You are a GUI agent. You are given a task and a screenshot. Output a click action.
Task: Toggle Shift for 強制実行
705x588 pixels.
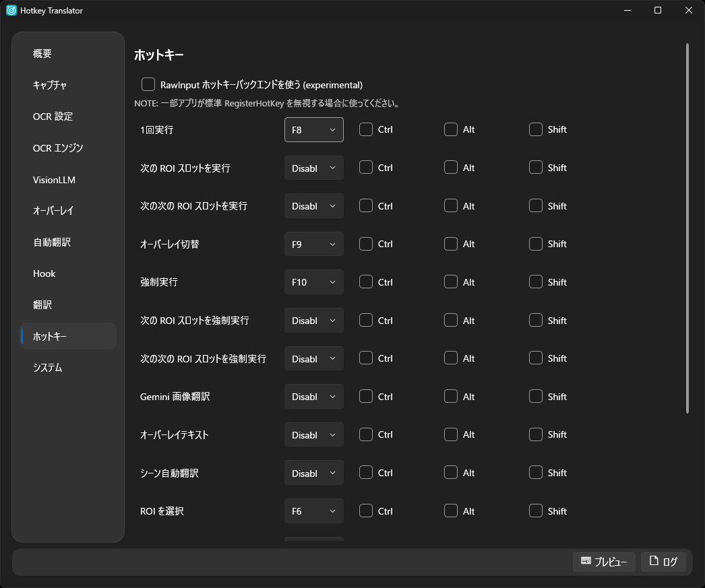[x=536, y=282]
